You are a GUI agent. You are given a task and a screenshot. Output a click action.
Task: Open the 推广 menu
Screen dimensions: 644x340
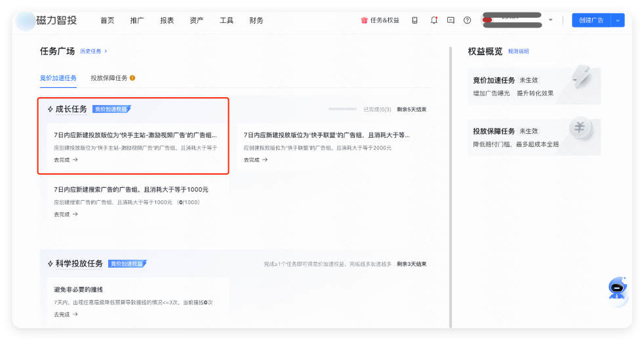point(137,20)
